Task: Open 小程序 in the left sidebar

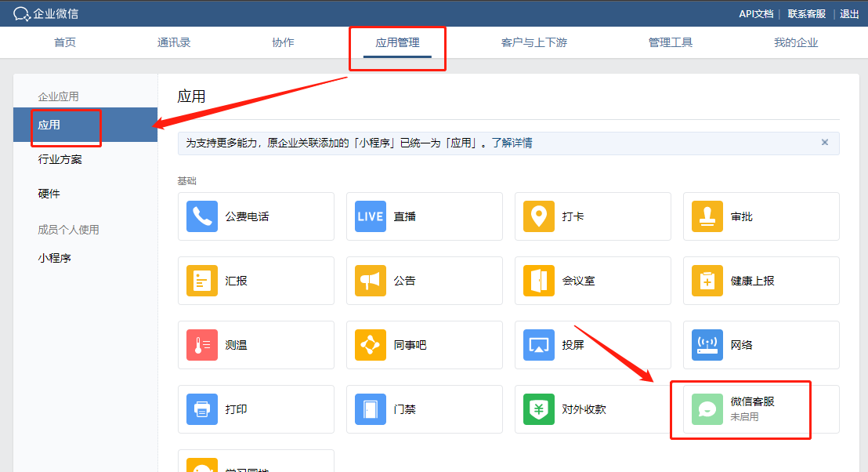Action: [55, 258]
